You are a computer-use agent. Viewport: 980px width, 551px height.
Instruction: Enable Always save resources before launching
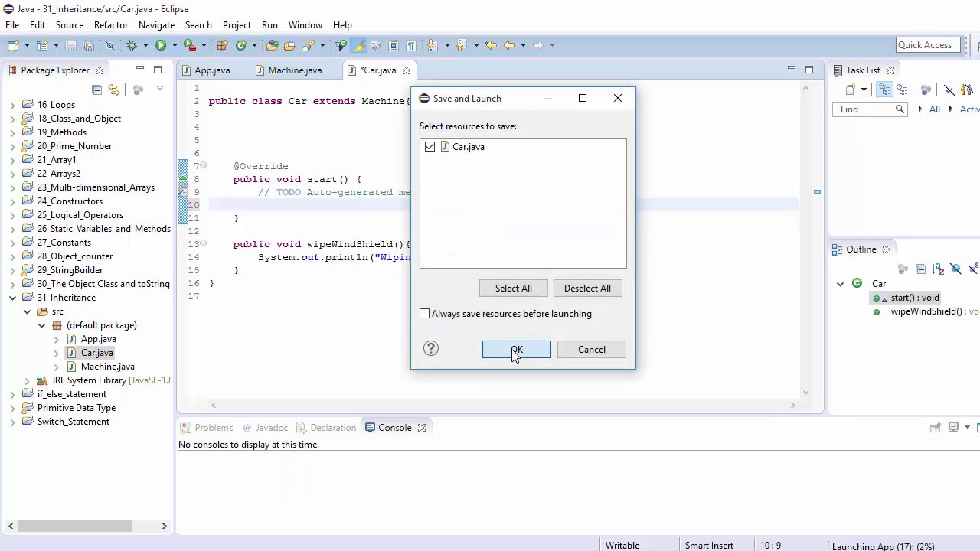(425, 314)
